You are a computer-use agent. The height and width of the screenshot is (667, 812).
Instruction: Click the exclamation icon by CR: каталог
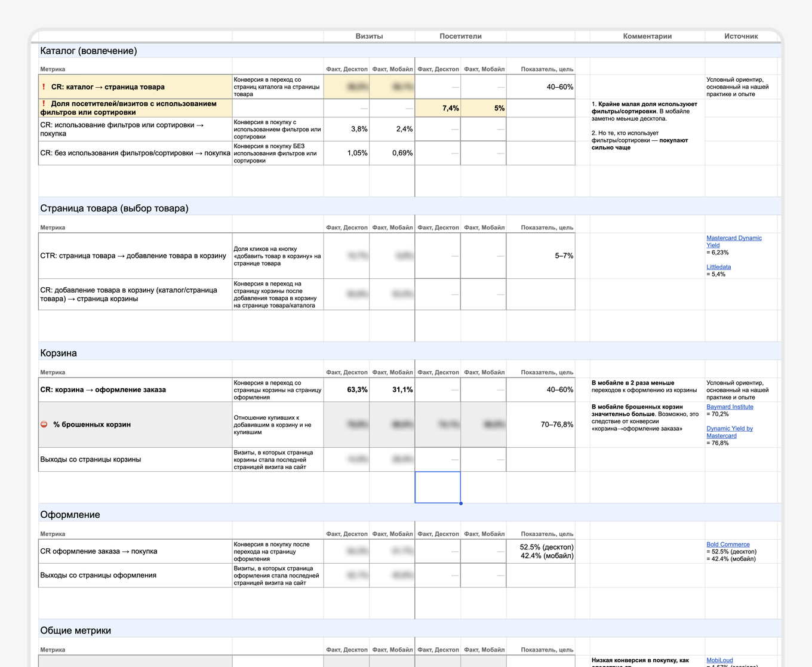tap(44, 87)
